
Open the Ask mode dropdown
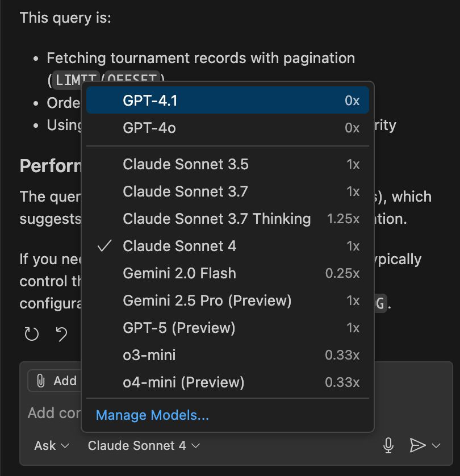click(52, 446)
